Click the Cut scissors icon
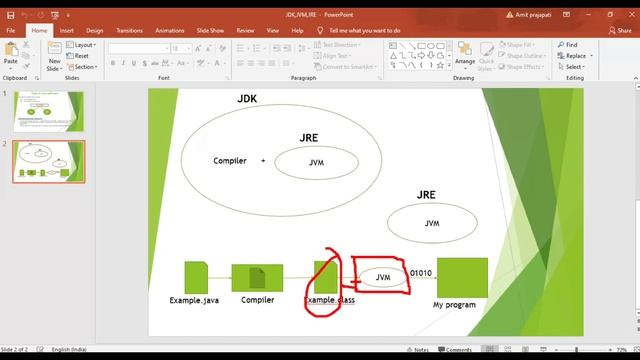Viewport: 640px width, 360px height. [x=26, y=44]
